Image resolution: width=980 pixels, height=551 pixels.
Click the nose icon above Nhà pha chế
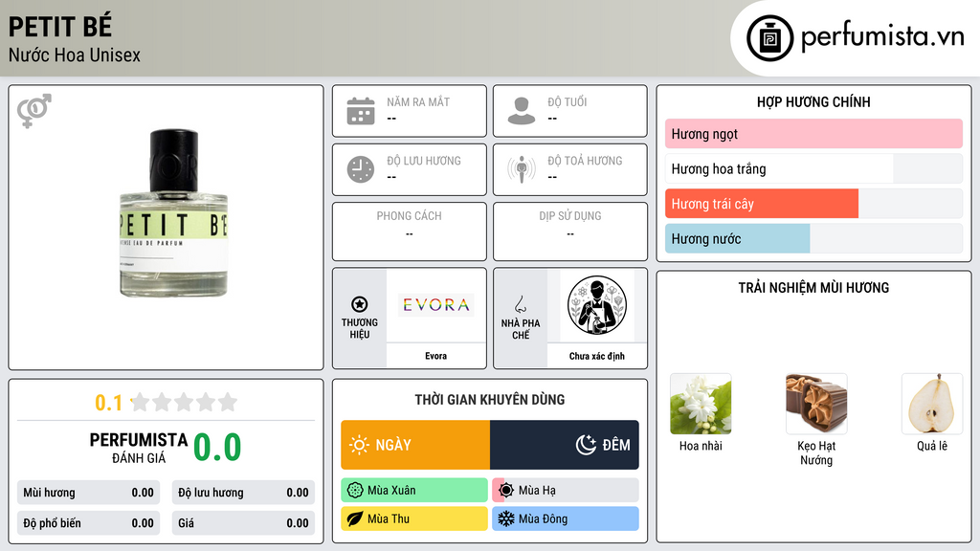point(520,304)
